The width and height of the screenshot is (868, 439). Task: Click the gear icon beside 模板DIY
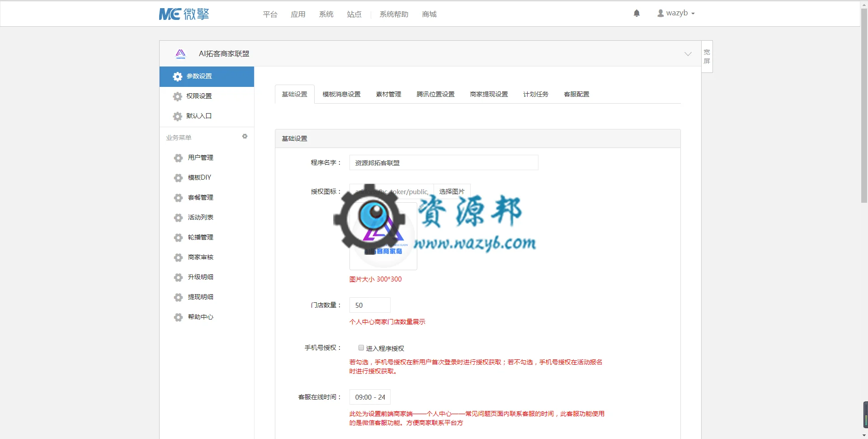coord(179,178)
